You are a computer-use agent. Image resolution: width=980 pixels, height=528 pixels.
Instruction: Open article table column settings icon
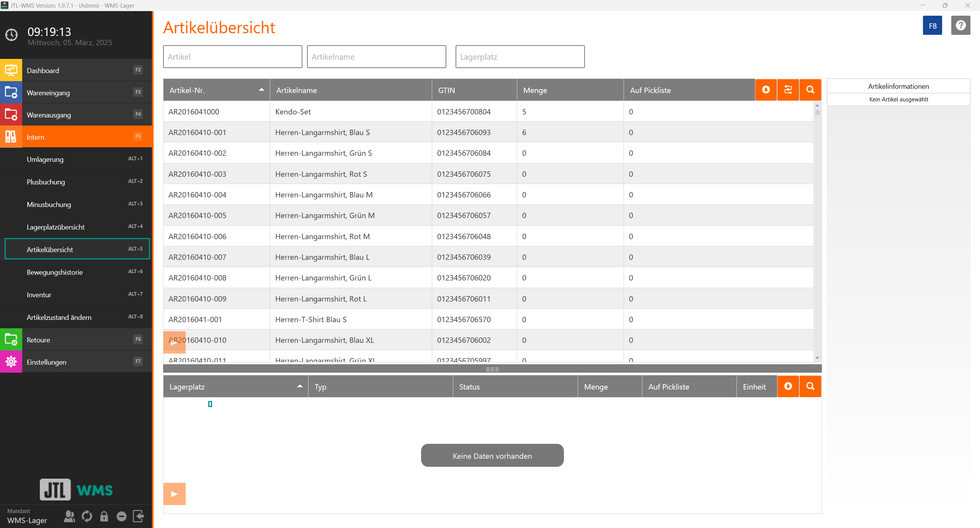point(788,90)
